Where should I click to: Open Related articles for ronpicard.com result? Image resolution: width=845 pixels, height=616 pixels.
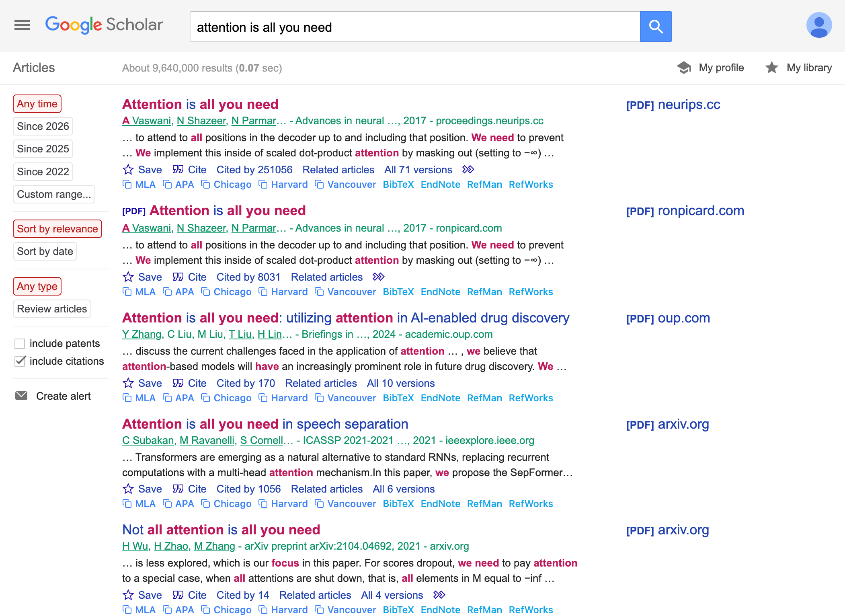coord(326,277)
